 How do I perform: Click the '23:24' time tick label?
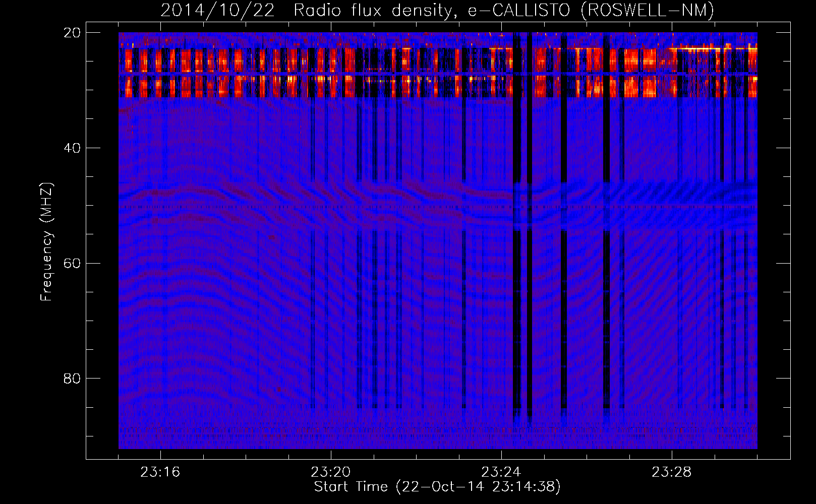501,472
